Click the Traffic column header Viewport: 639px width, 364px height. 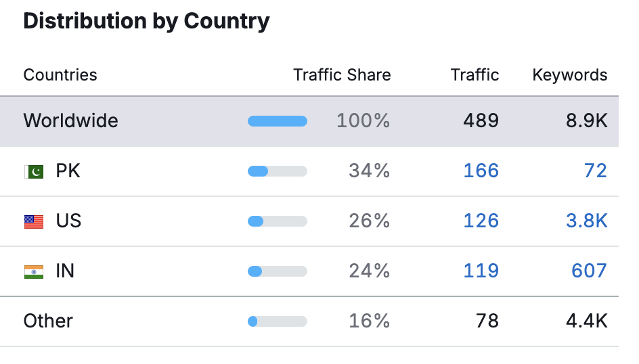pyautogui.click(x=475, y=75)
